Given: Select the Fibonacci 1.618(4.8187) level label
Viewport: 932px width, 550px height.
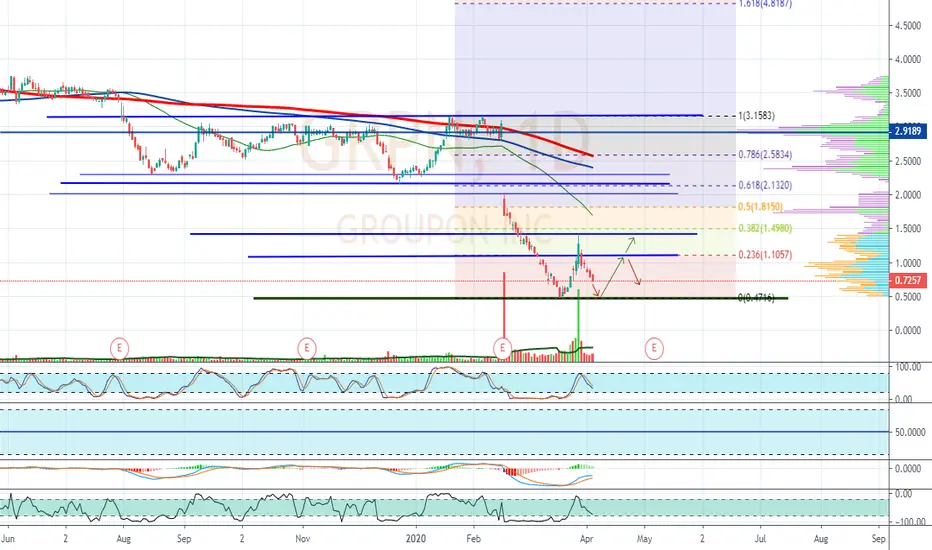Looking at the screenshot, I should (x=765, y=4).
